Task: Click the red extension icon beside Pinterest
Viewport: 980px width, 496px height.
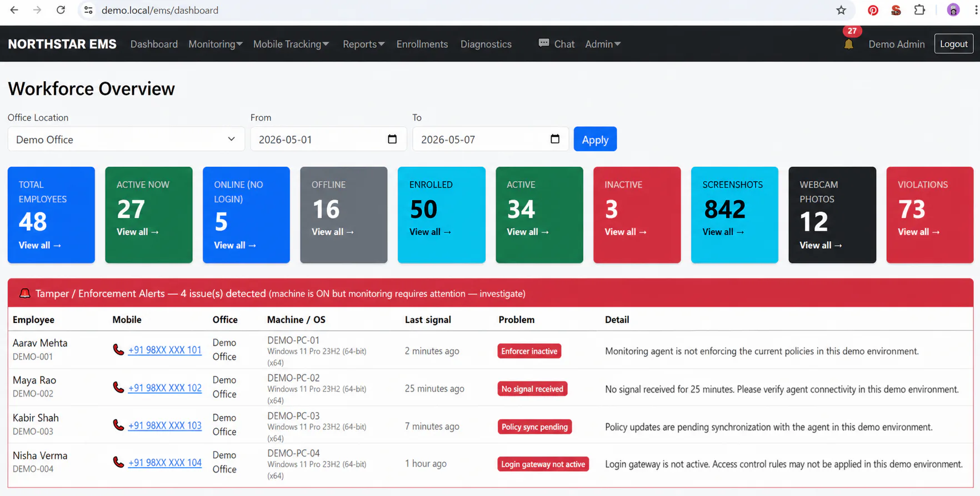Action: coord(896,10)
